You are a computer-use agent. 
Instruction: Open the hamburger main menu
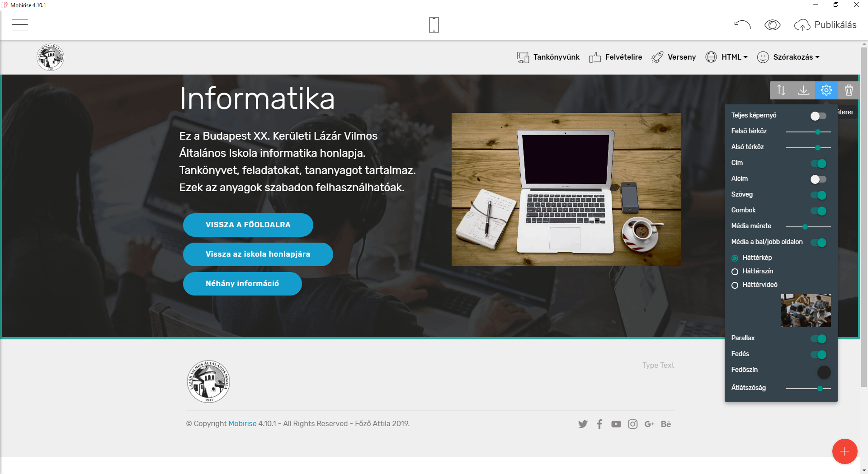point(20,25)
